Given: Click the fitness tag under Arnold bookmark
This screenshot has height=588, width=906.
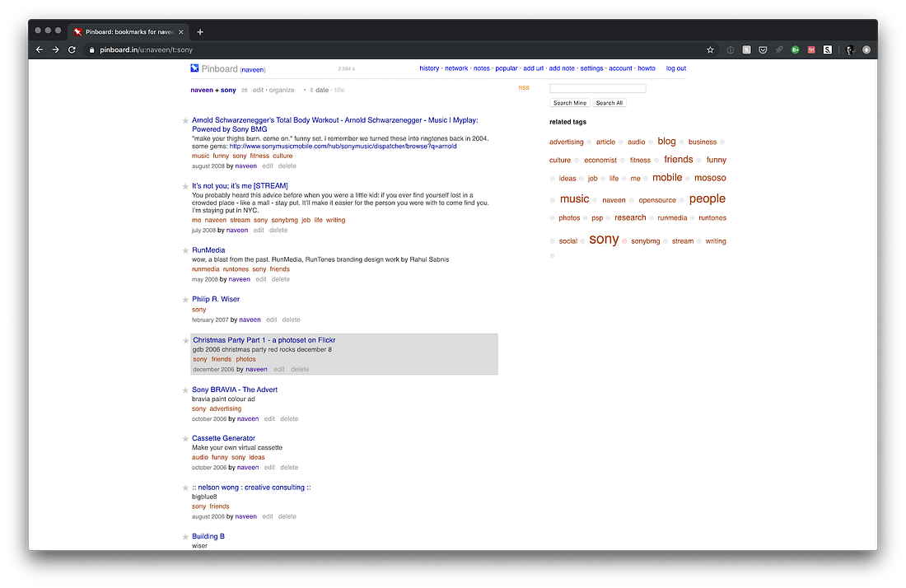Looking at the screenshot, I should [259, 156].
